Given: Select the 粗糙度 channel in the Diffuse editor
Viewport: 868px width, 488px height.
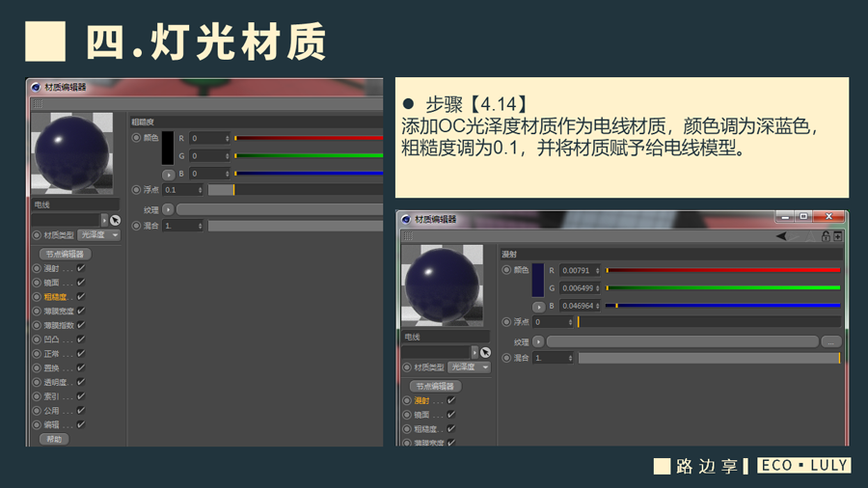Looking at the screenshot, I should [425, 429].
